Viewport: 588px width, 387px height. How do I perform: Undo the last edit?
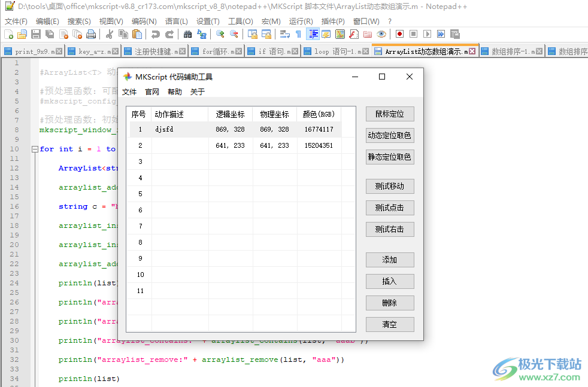[x=157, y=35]
